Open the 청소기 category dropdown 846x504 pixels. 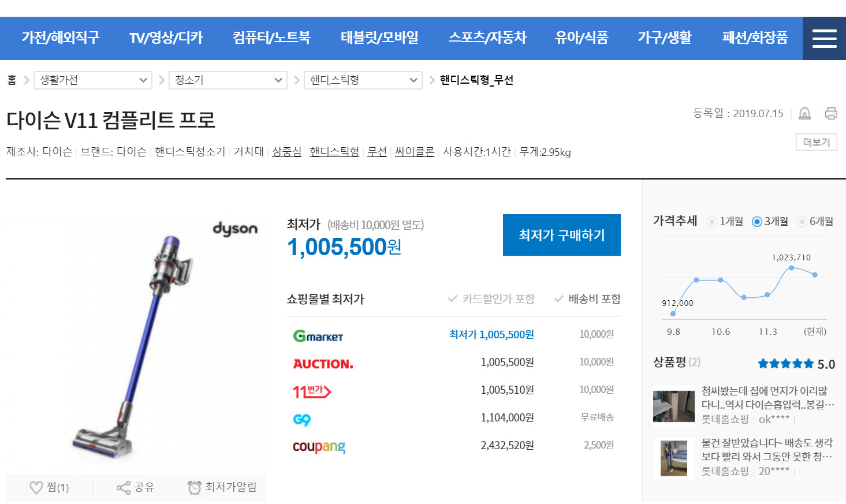click(228, 80)
